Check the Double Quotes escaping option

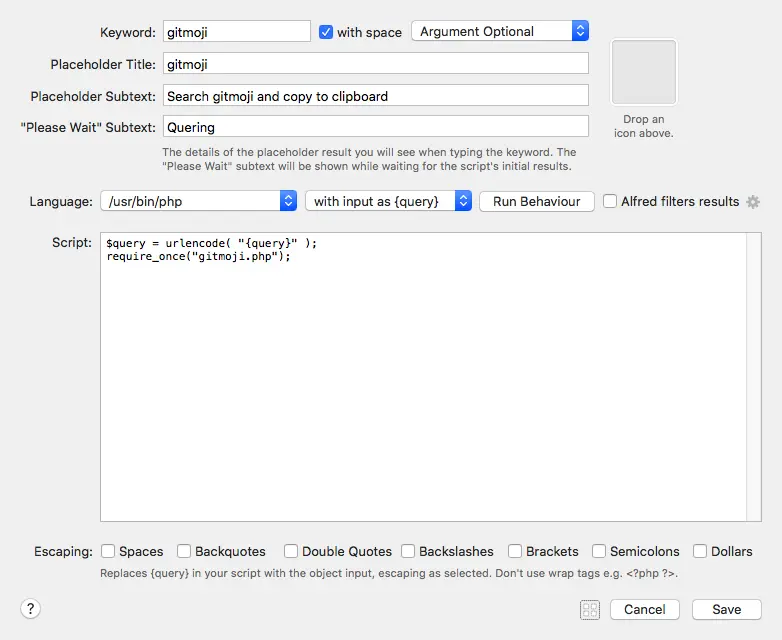point(291,551)
